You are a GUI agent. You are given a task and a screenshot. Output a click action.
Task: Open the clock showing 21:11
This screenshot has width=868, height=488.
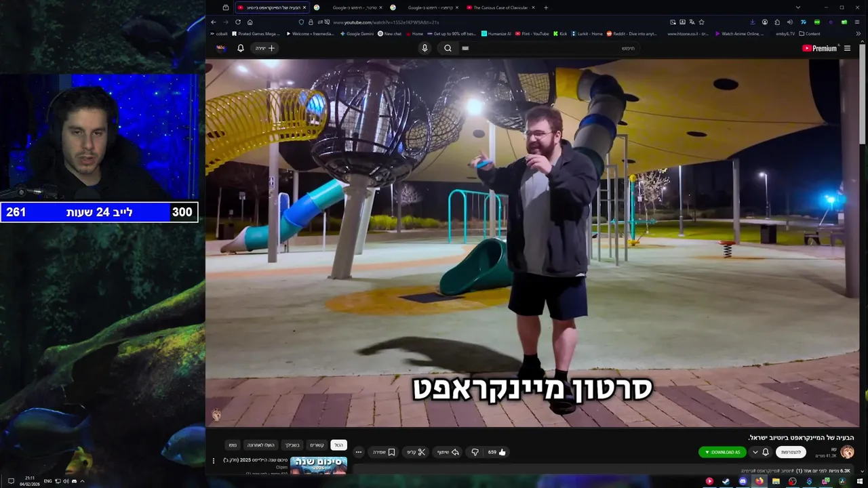(x=30, y=481)
